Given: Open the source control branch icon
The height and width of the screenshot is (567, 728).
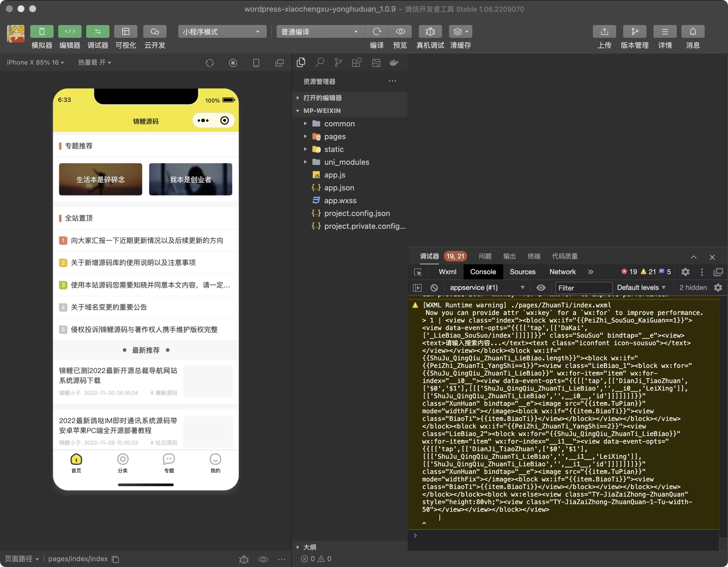Looking at the screenshot, I should (x=338, y=62).
